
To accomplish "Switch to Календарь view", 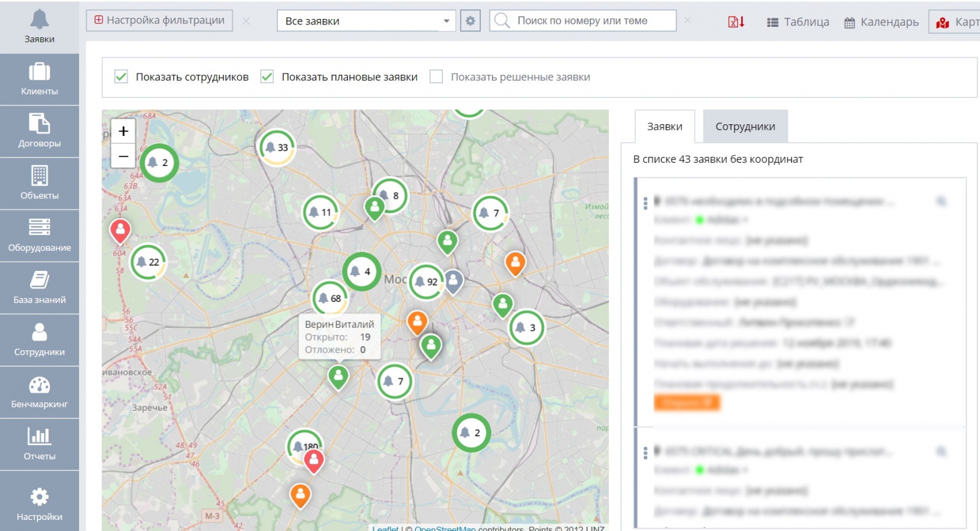I will click(881, 22).
